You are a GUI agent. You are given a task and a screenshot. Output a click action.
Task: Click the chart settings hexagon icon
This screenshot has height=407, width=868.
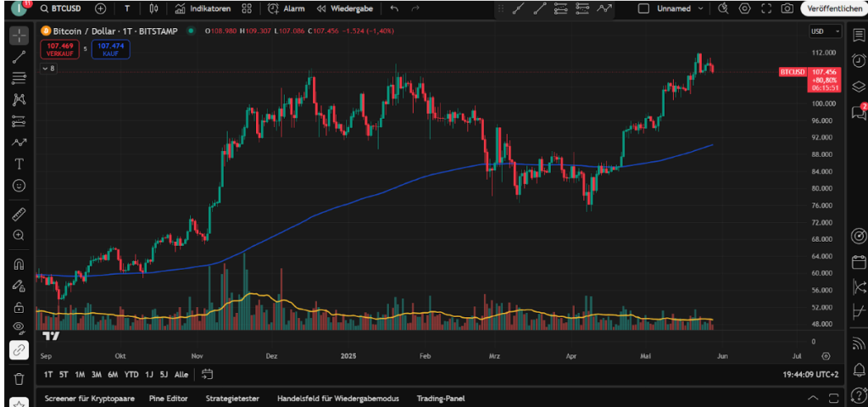745,8
